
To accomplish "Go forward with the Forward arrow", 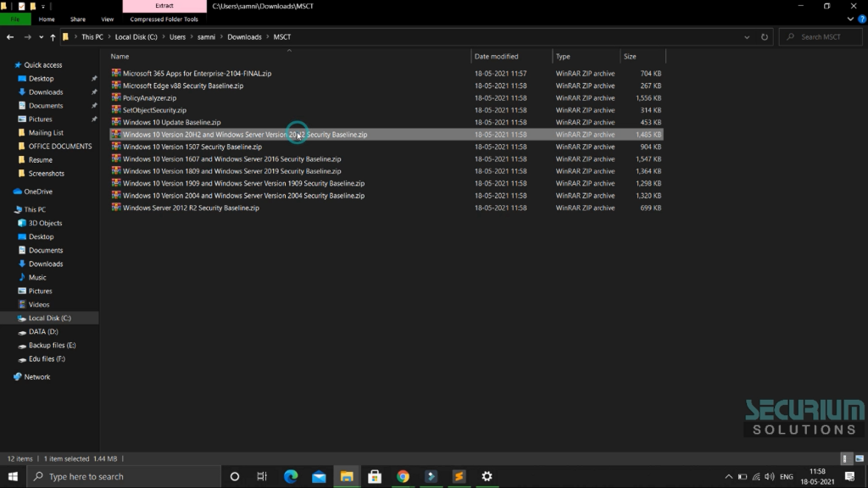I will pyautogui.click(x=27, y=37).
